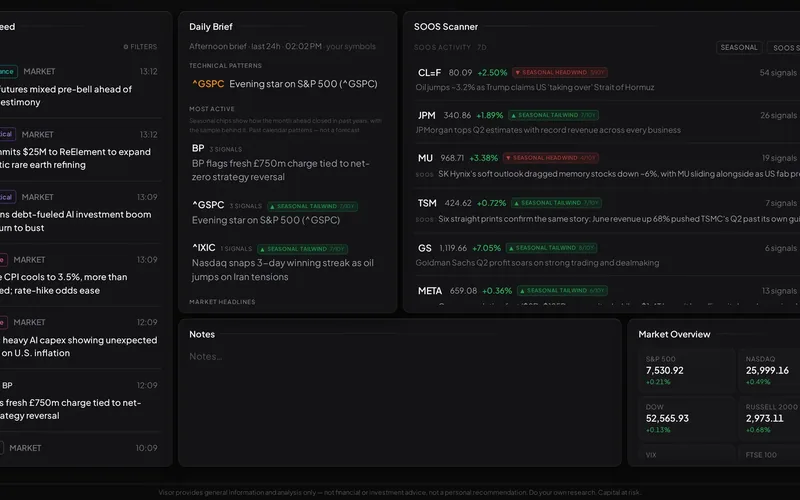800x500 pixels.
Task: Click the Market Overview panel title
Action: pos(674,334)
